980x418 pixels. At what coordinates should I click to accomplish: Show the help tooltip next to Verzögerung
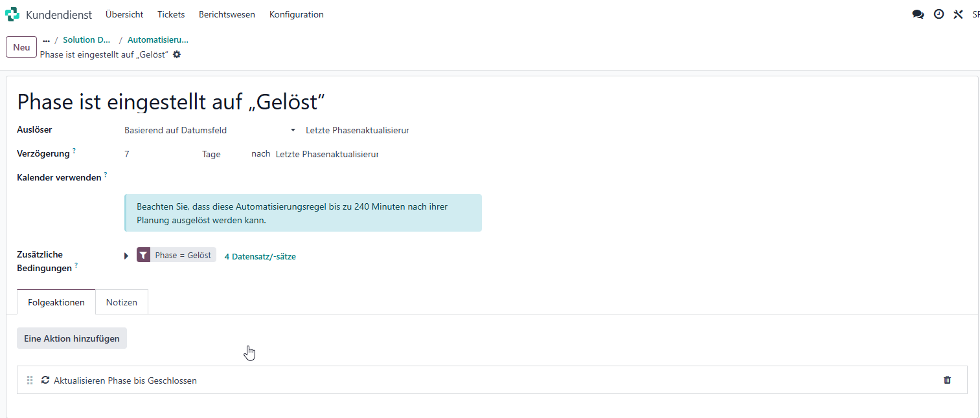(x=74, y=151)
